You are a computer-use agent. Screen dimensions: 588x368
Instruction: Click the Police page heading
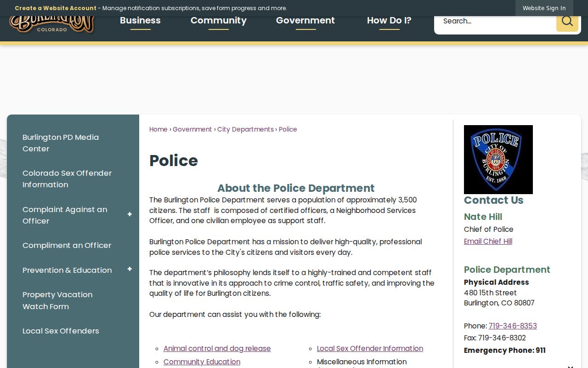[x=174, y=161]
